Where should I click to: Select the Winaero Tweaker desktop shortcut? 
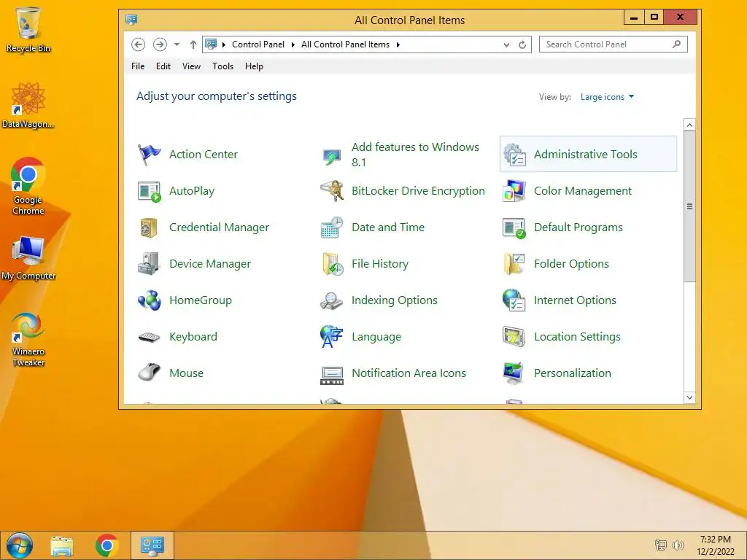[28, 339]
